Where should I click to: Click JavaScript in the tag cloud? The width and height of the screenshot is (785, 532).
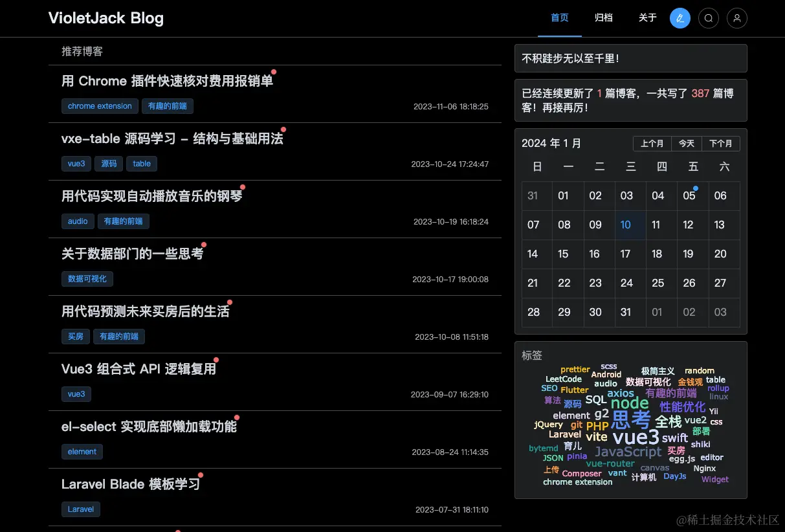[627, 451]
